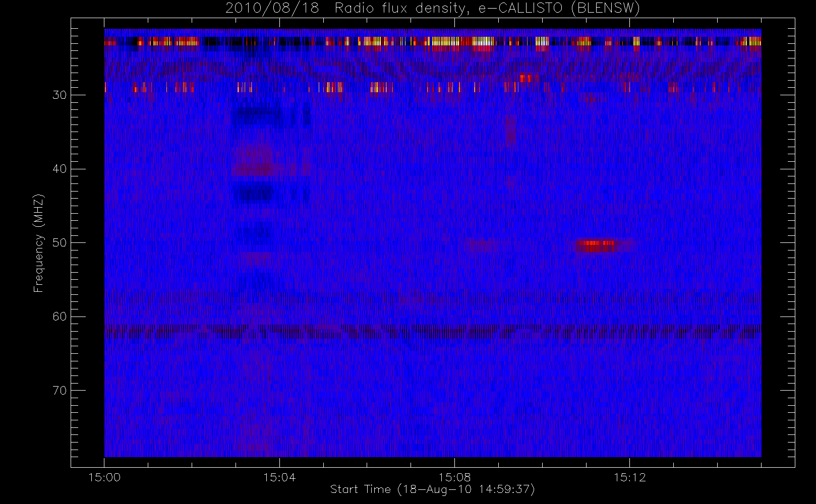816x504 pixels.
Task: Click the 70 frequency tick label
Action: click(x=60, y=391)
